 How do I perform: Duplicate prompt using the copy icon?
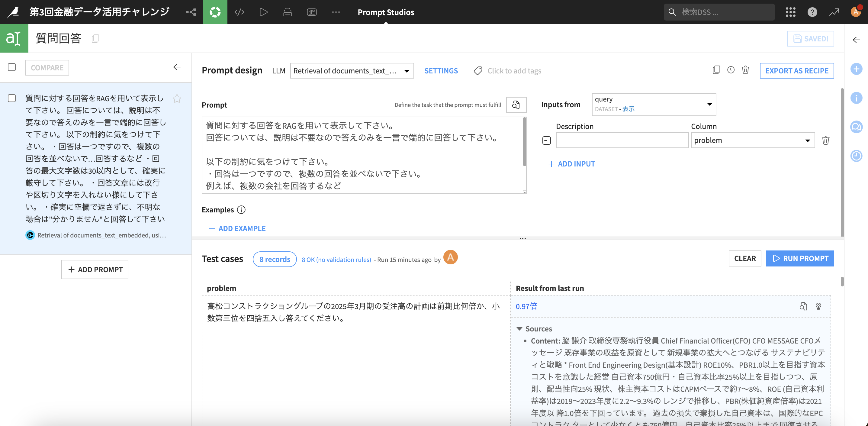point(716,70)
